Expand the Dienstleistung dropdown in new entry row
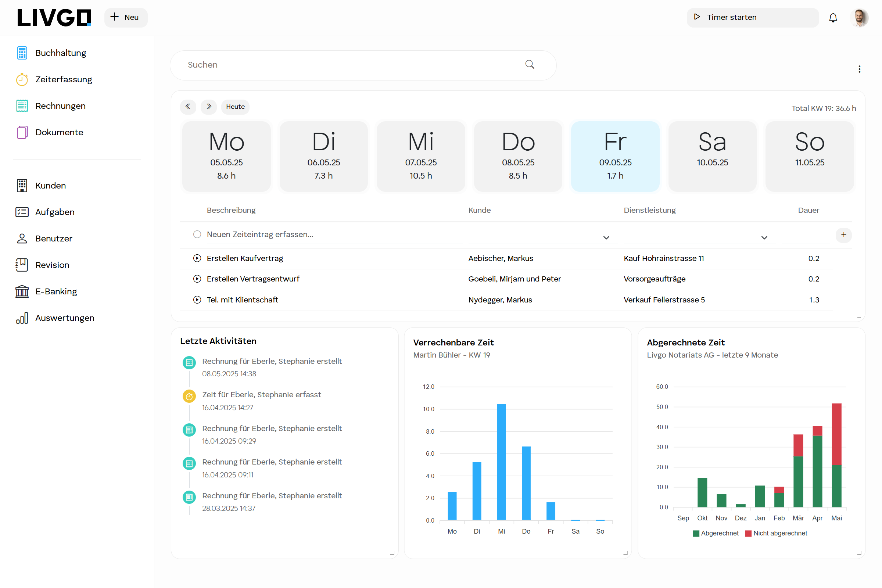 pyautogui.click(x=764, y=238)
